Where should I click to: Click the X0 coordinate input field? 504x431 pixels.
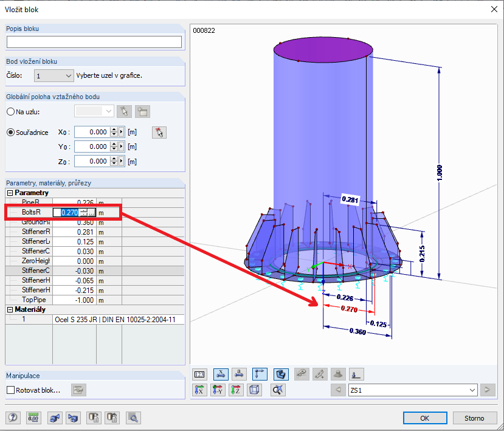click(x=92, y=132)
